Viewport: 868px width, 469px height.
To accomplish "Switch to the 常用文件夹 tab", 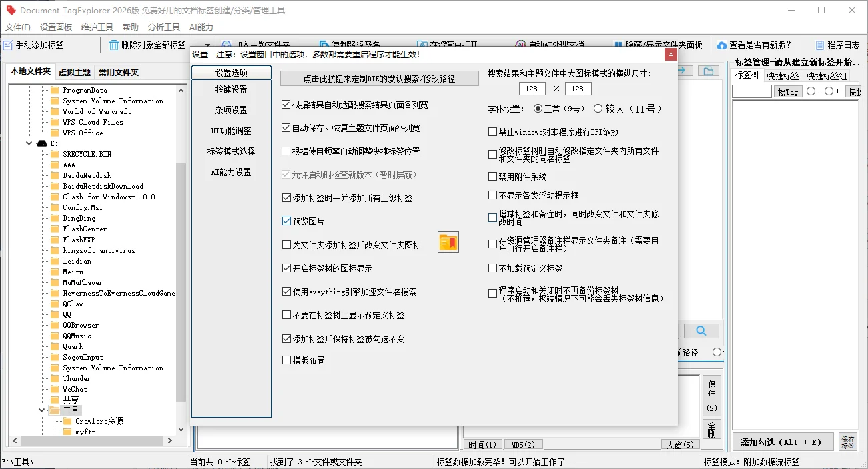I will [119, 73].
